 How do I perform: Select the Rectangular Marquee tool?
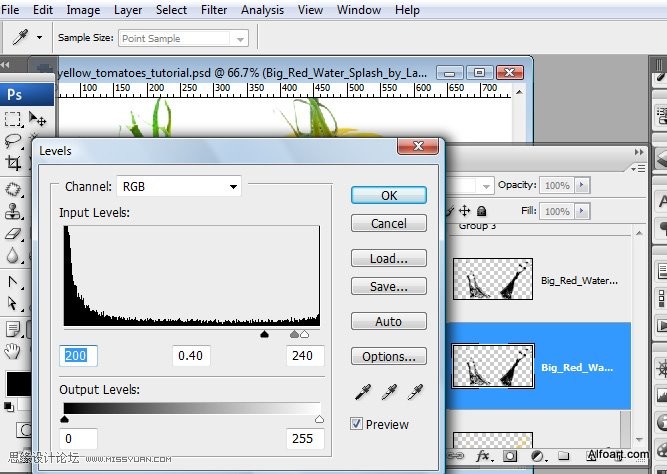(x=12, y=119)
